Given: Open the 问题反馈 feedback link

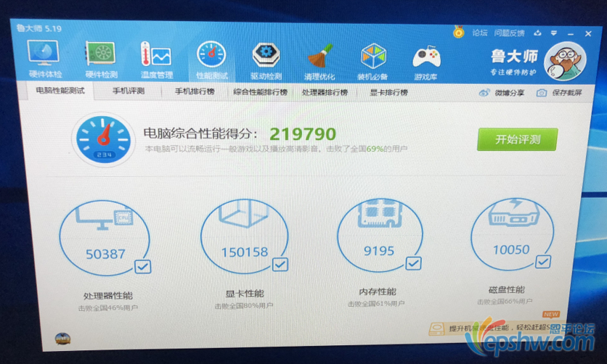Looking at the screenshot, I should point(509,33).
